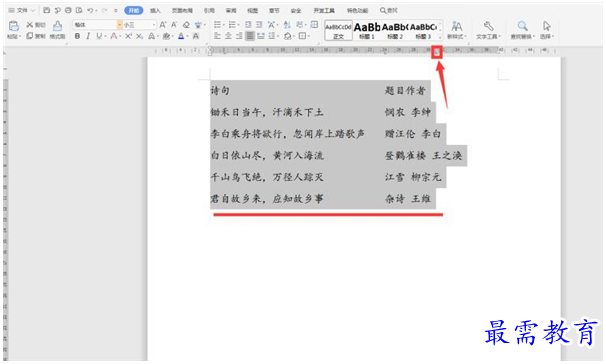Apply distributed alignment
Viewport: 606px width, 364px height.
click(x=261, y=36)
